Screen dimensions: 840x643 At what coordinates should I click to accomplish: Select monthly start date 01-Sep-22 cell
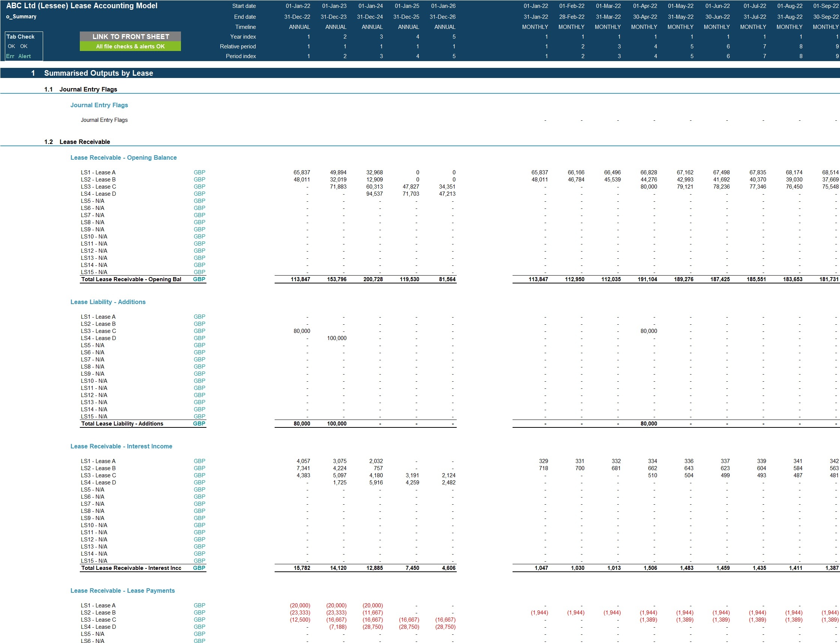tap(826, 6)
